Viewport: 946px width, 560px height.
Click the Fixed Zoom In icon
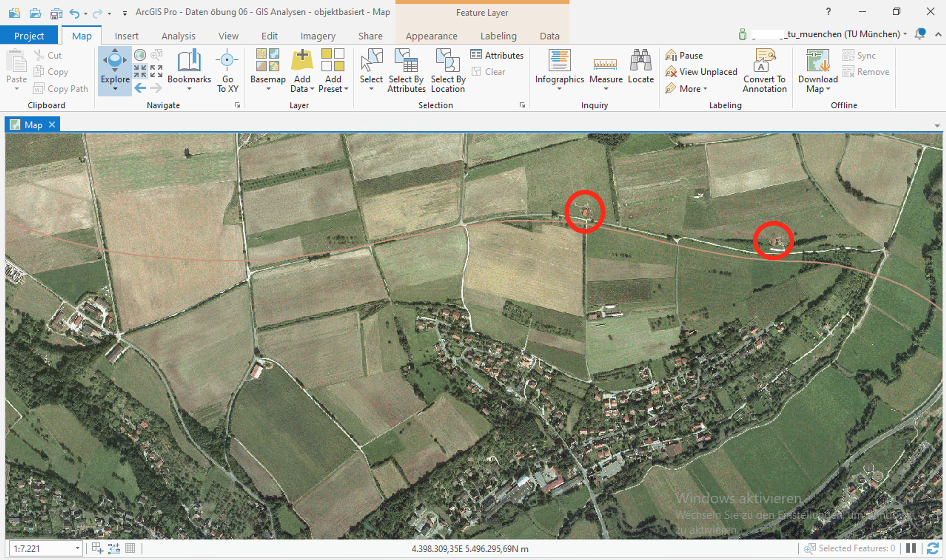pyautogui.click(x=140, y=71)
